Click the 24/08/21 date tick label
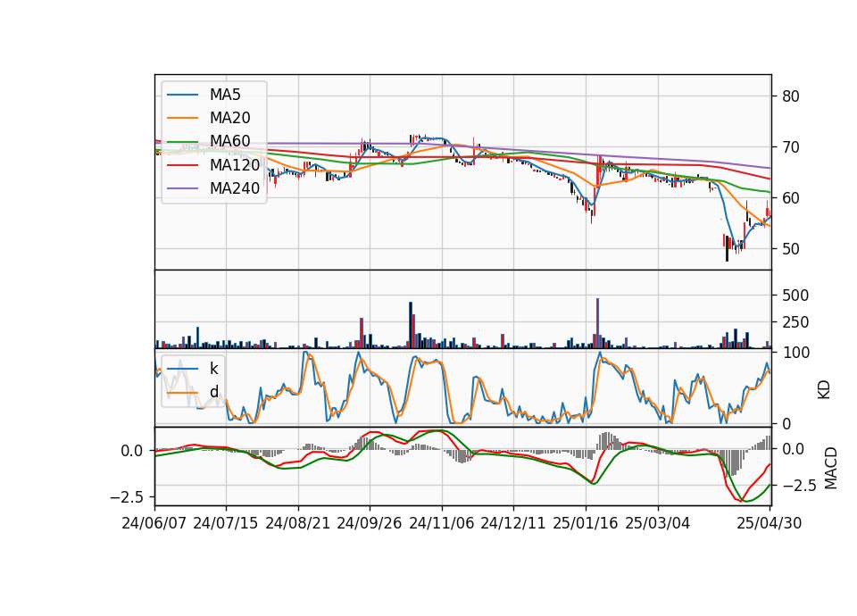This screenshot has width=857, height=616. tap(298, 523)
